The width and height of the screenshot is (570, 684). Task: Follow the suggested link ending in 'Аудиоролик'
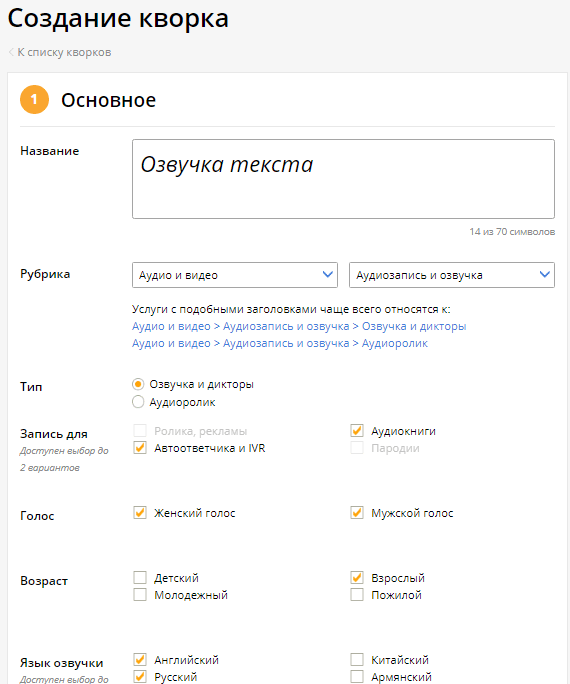280,343
